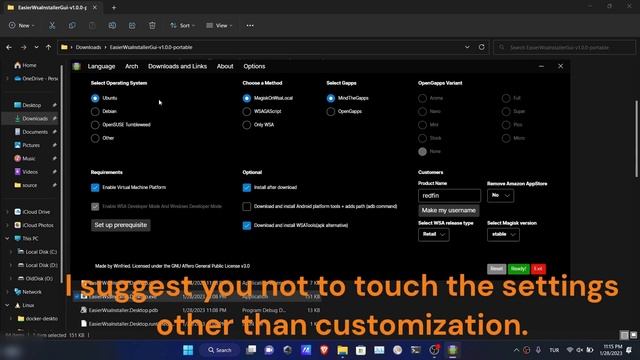
Task: Click the Set up prerequisite button
Action: coord(121,225)
